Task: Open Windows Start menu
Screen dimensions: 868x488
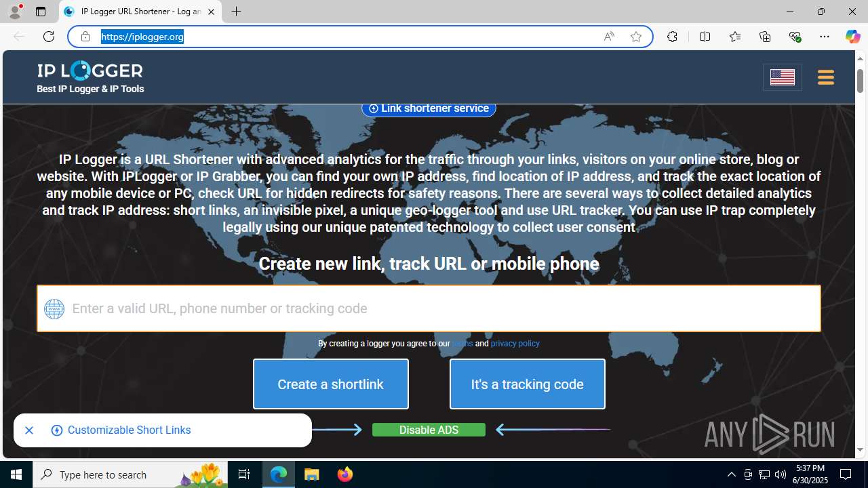Action: click(16, 474)
